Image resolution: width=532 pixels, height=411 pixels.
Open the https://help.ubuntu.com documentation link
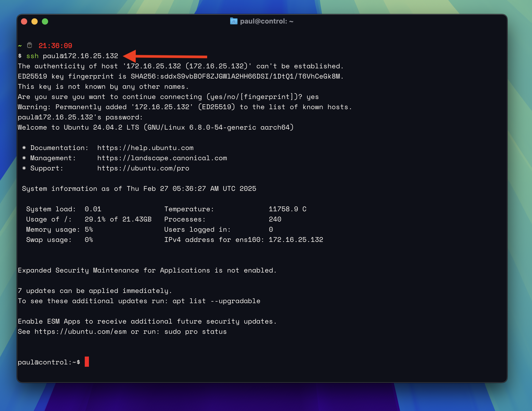tap(145, 148)
